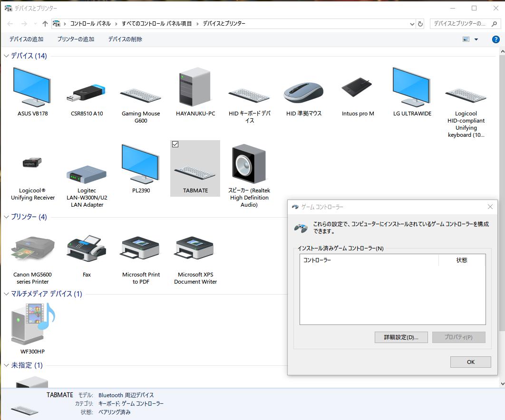
Task: Click the view options icon
Action: [466, 39]
